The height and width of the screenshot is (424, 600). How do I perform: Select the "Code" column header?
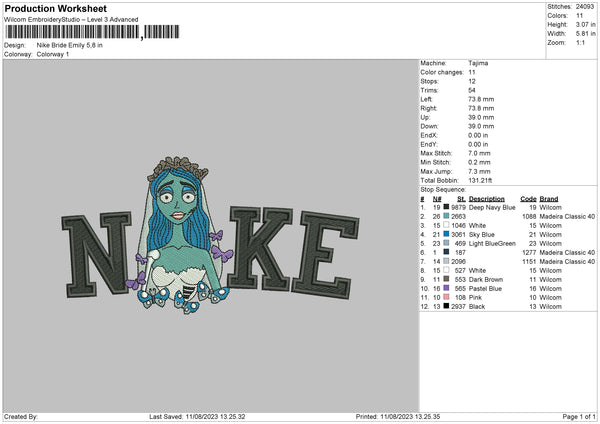coord(528,199)
